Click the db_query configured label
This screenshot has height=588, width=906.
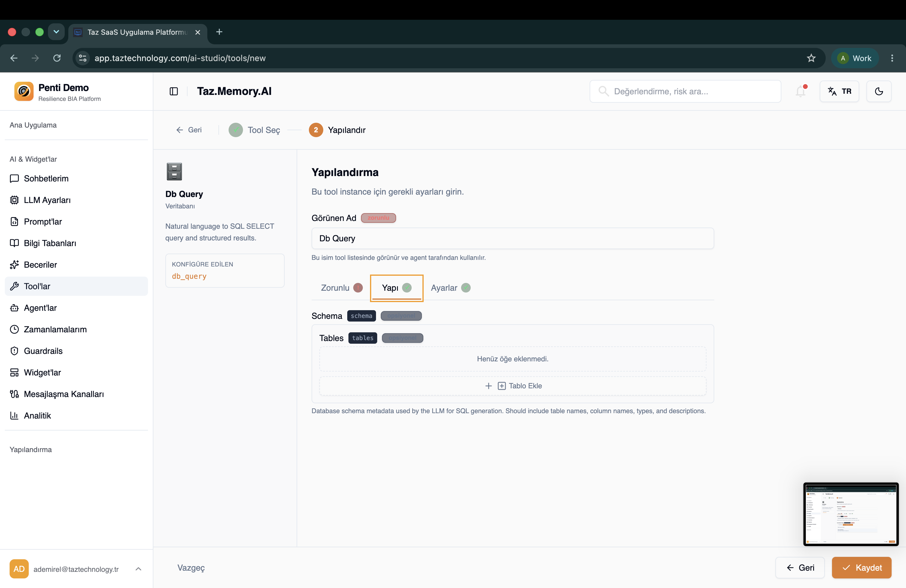(x=189, y=277)
